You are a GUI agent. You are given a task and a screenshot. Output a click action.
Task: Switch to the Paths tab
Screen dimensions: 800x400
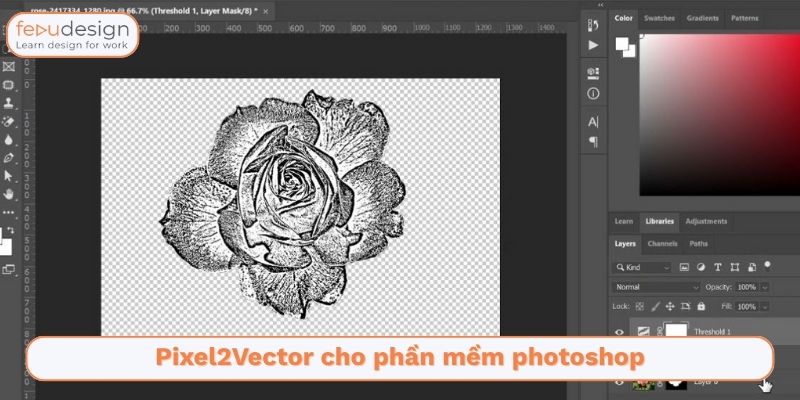(698, 244)
